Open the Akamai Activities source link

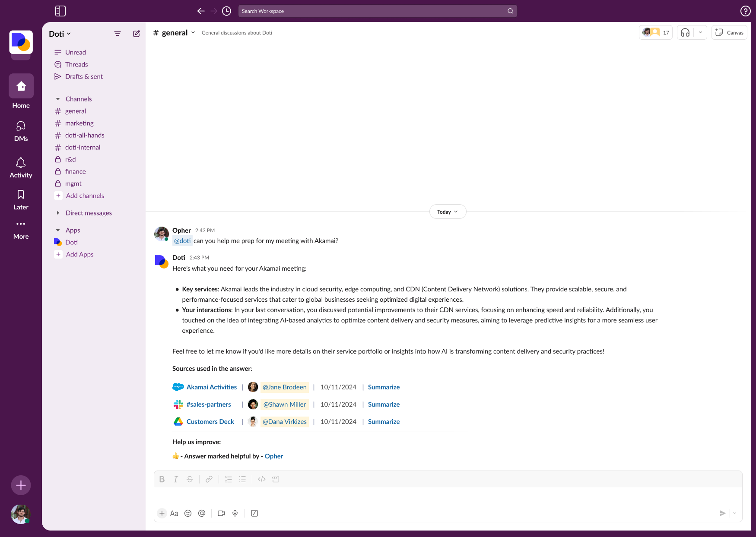click(x=211, y=387)
